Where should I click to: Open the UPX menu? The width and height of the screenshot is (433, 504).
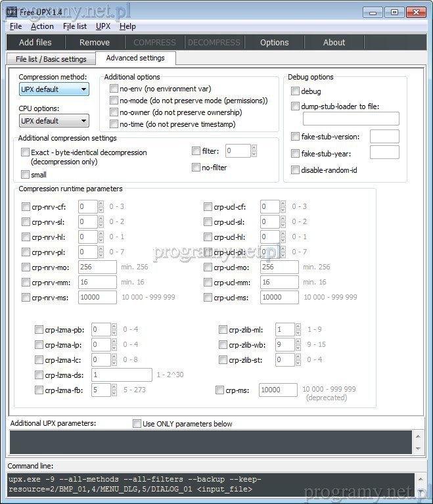coord(103,26)
